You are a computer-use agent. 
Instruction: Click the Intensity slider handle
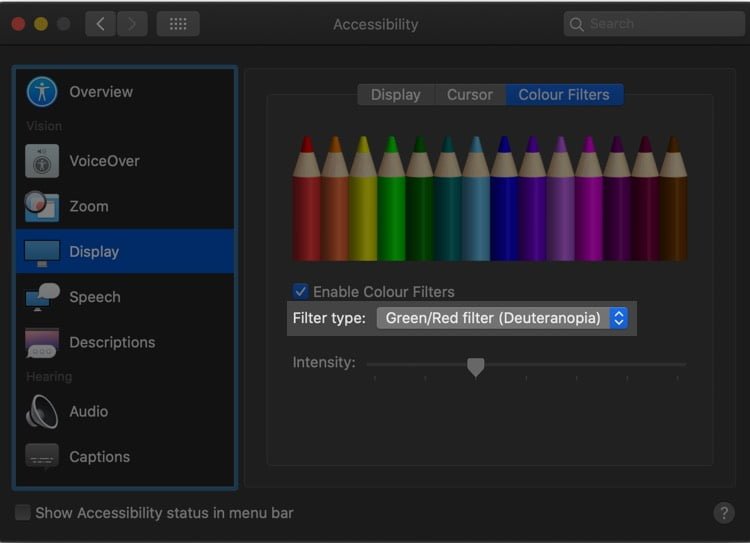coord(475,366)
